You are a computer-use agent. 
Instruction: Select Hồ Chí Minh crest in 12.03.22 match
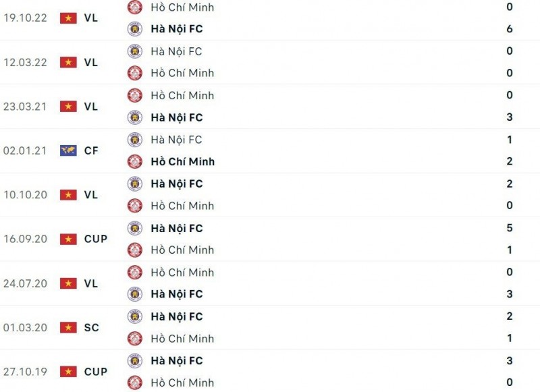pos(135,73)
